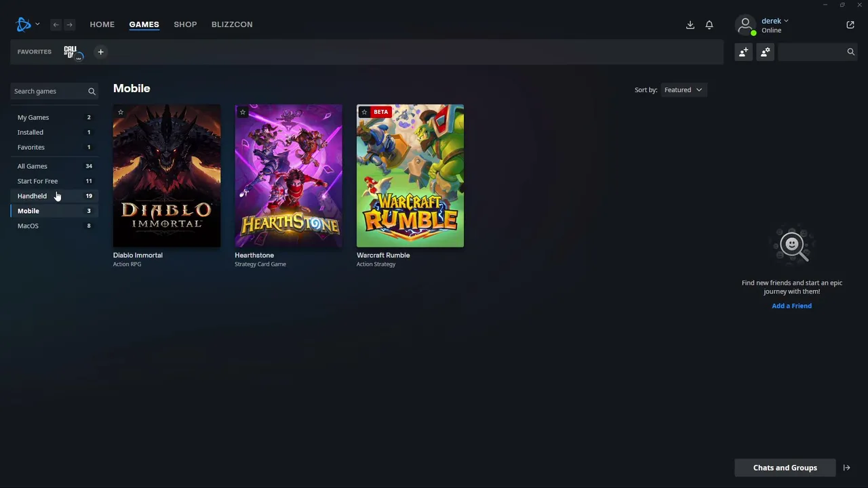Close the Battle.net window
The width and height of the screenshot is (868, 488).
pos(860,5)
